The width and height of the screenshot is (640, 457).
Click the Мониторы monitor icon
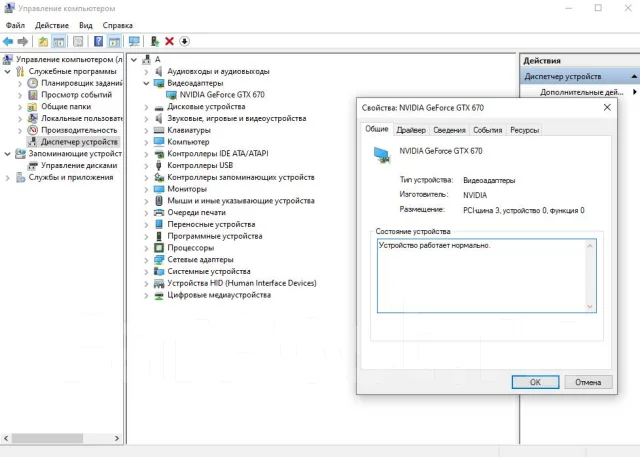[x=159, y=189]
